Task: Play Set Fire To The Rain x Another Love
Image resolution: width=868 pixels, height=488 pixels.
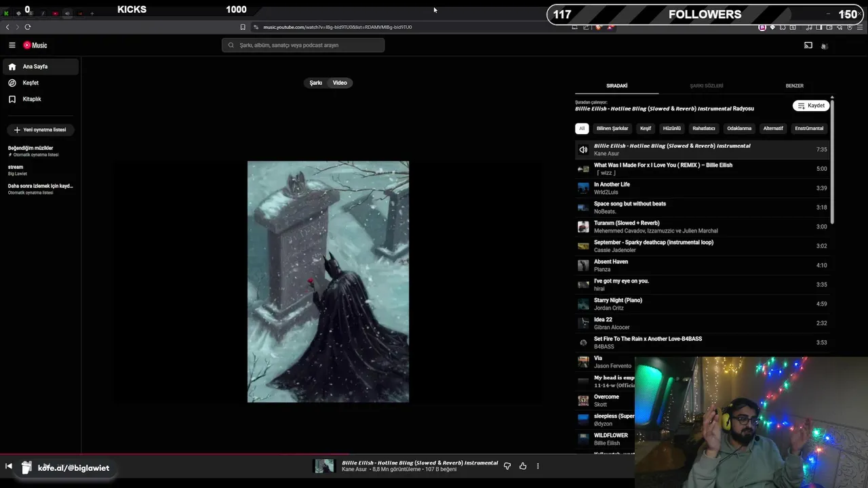Action: pyautogui.click(x=702, y=343)
